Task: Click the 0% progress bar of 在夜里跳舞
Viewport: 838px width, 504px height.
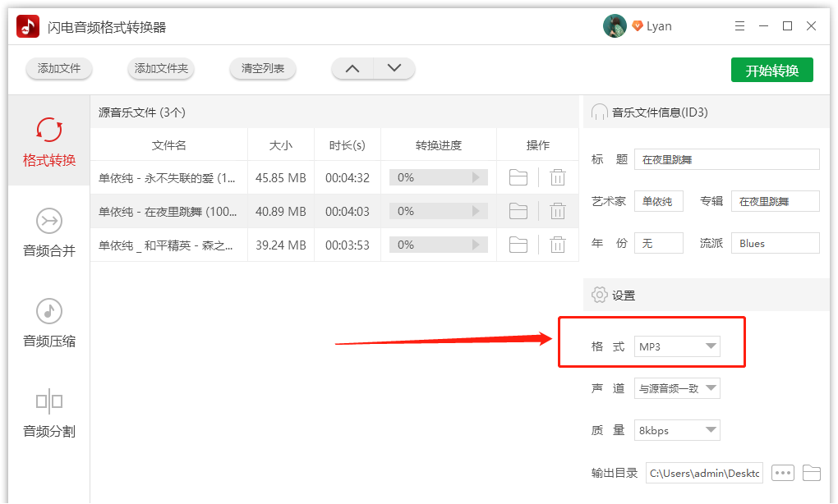Action: (x=438, y=211)
